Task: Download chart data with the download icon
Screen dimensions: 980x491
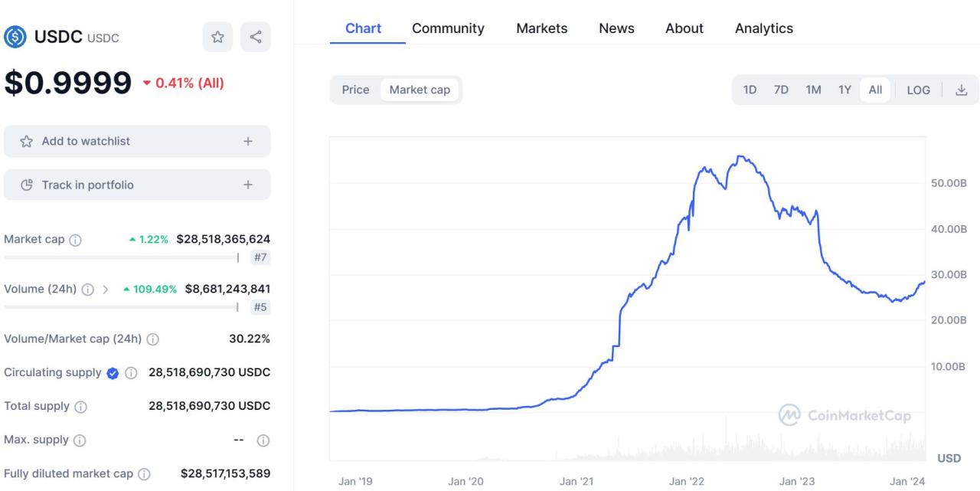Action: (962, 90)
